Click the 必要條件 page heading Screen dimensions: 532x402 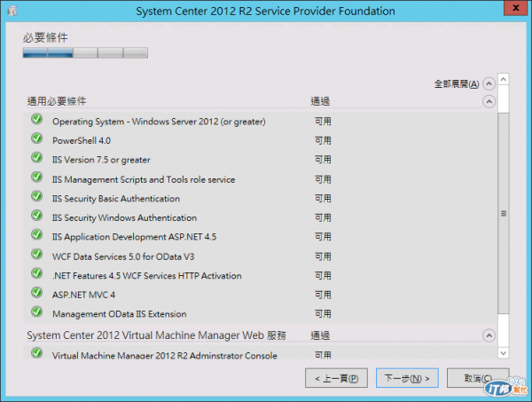(x=45, y=37)
